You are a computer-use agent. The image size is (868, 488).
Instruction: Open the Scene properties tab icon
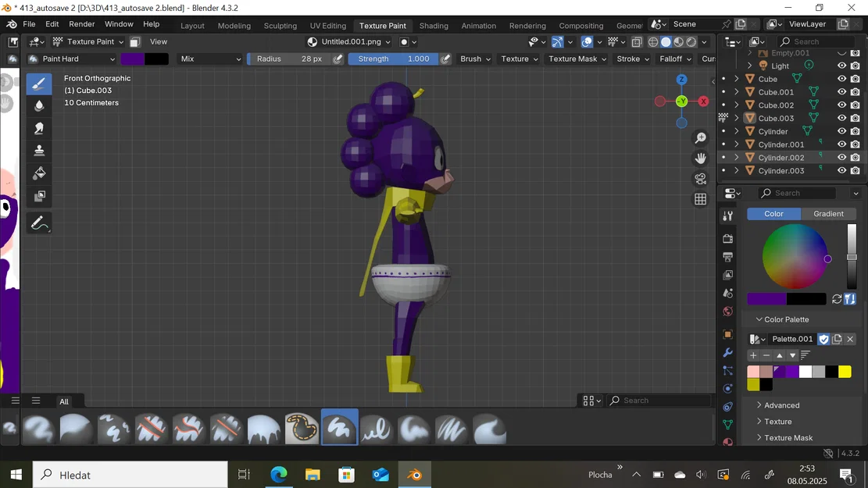coord(728,294)
